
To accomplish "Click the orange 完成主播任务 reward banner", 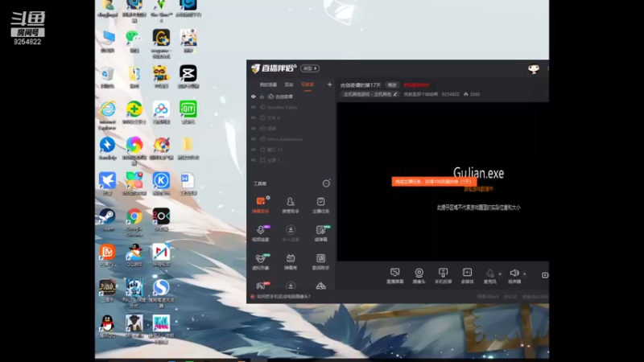I will pos(434,182).
